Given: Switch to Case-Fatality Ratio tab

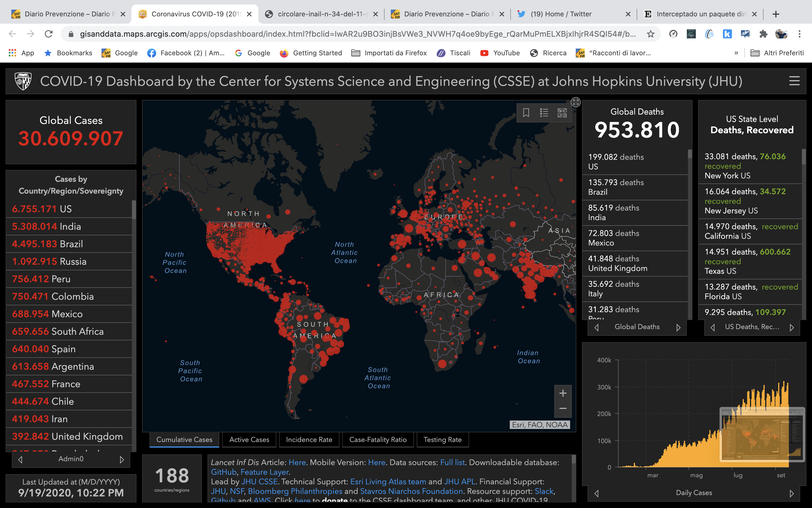Looking at the screenshot, I should point(378,439).
